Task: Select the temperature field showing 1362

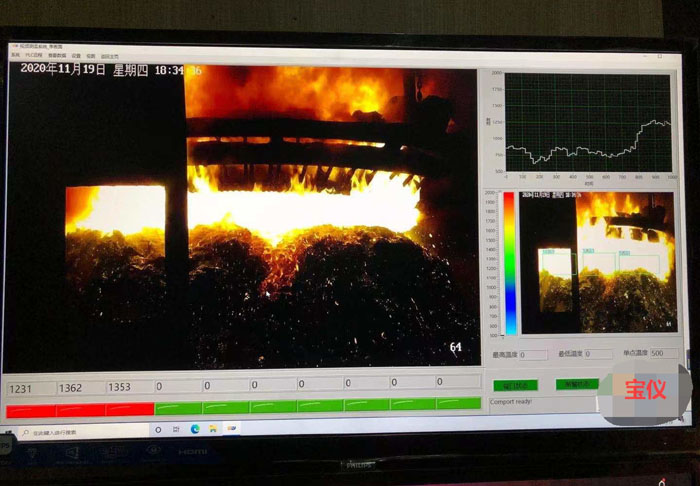Action: click(x=80, y=386)
